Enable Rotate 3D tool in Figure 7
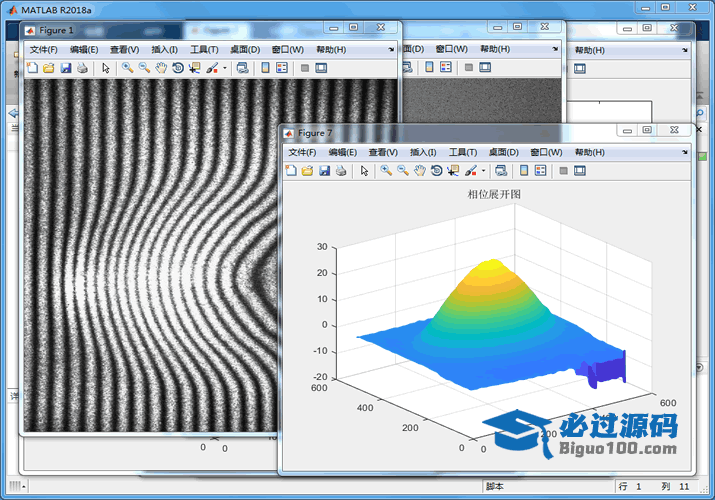 click(x=436, y=171)
